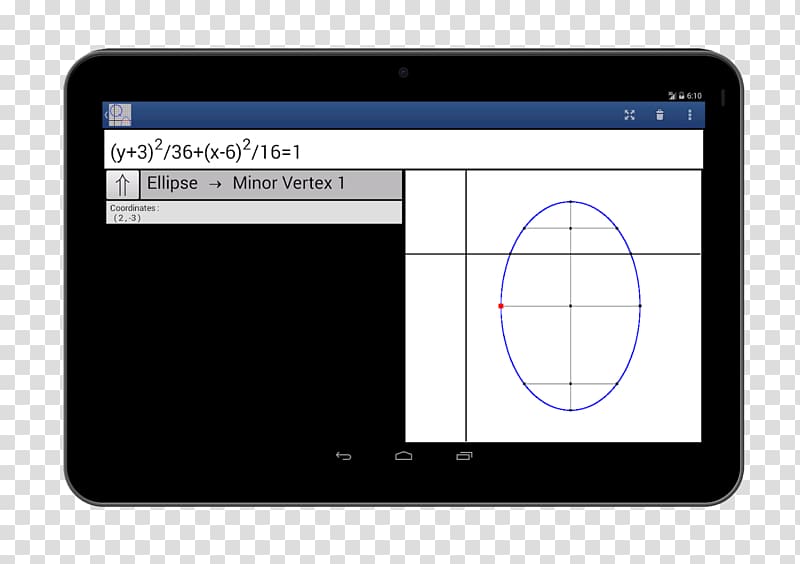Tap the fullscreen expand icon
Image resolution: width=800 pixels, height=564 pixels.
[x=630, y=115]
